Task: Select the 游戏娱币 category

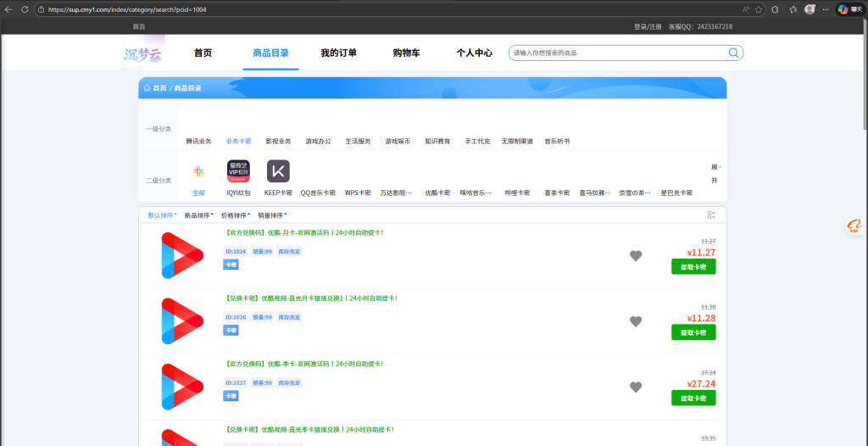Action: click(x=398, y=142)
